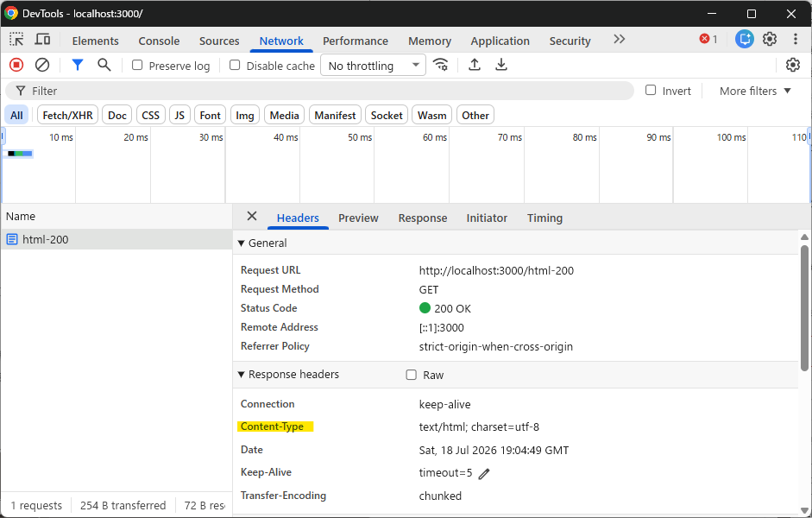Select the Headers detail tab
This screenshot has height=518, width=812.
298,218
